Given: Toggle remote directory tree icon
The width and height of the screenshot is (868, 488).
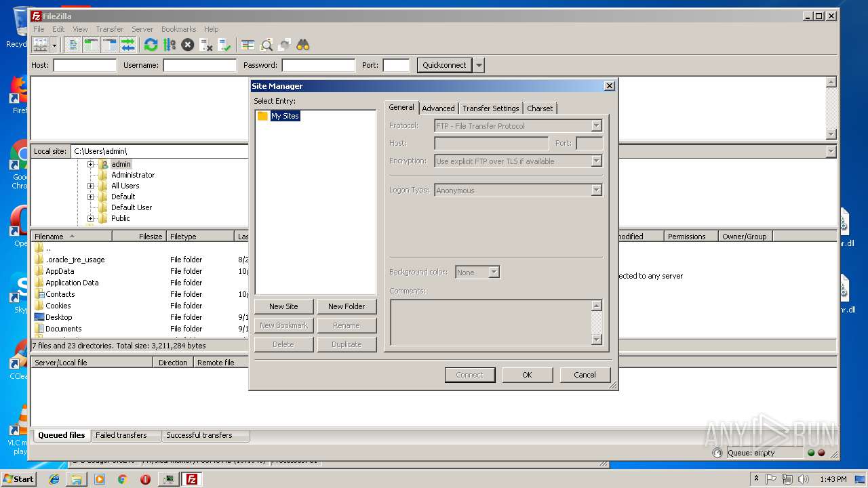Looking at the screenshot, I should click(109, 45).
